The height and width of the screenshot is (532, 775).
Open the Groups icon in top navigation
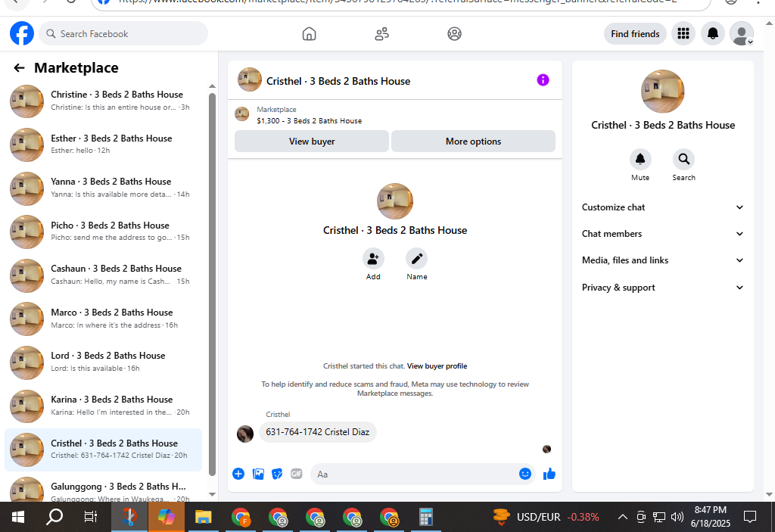[454, 33]
